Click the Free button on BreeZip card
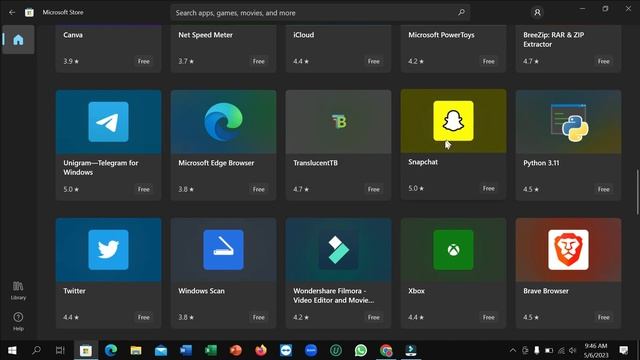Image resolution: width=640 pixels, height=360 pixels. point(604,61)
